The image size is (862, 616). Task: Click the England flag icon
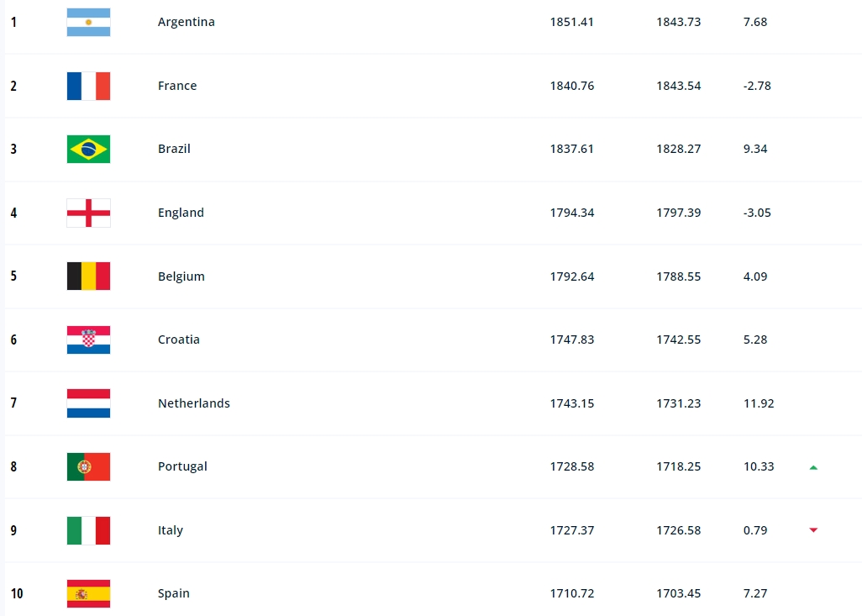point(88,213)
